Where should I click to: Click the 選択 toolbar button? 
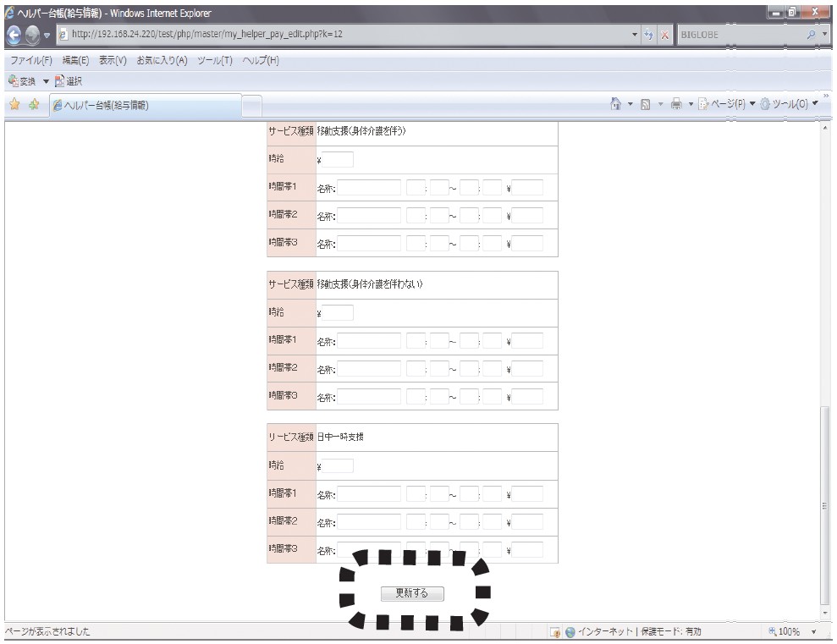[x=69, y=81]
